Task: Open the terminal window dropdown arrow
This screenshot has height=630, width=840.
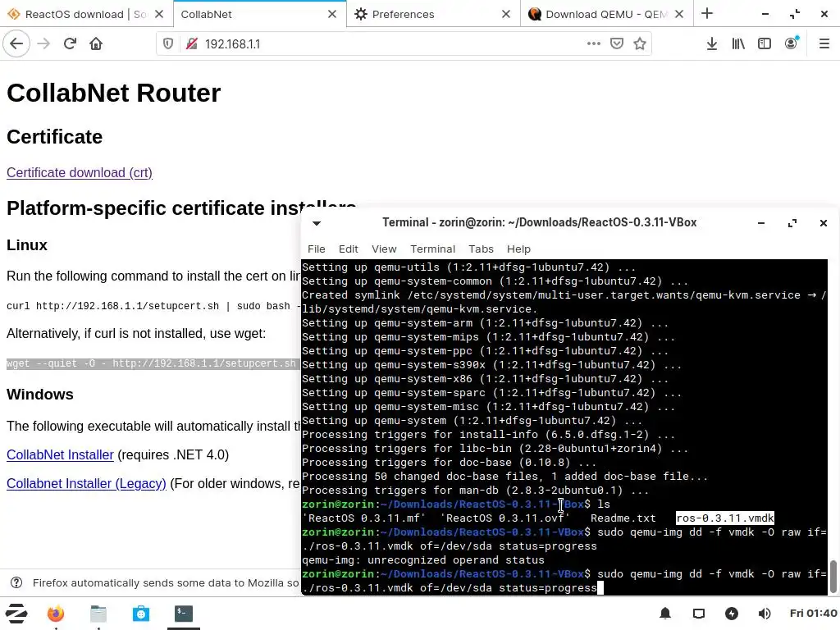Action: click(317, 223)
